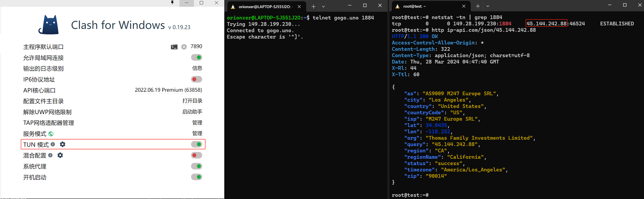Click the info icon beside 混合配置
This screenshot has height=199, width=644.
pyautogui.click(x=50, y=155)
